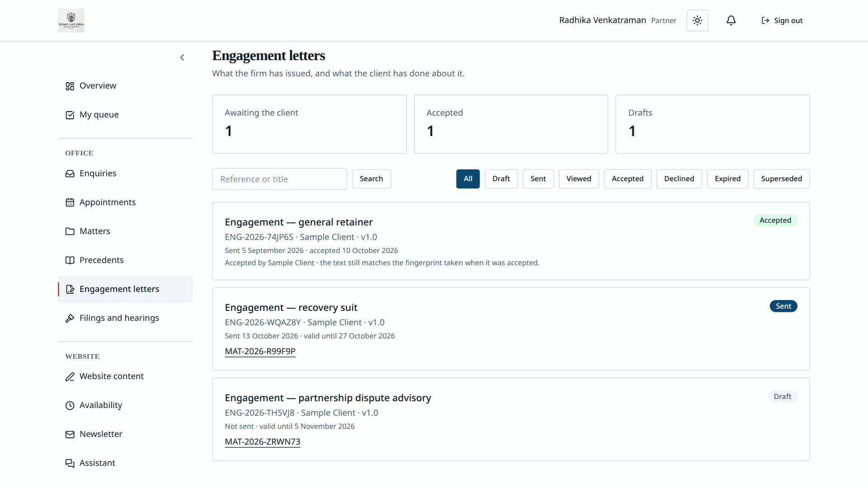Open matter link MAT-2026-ZRWN73
The height and width of the screenshot is (488, 868).
point(262,442)
